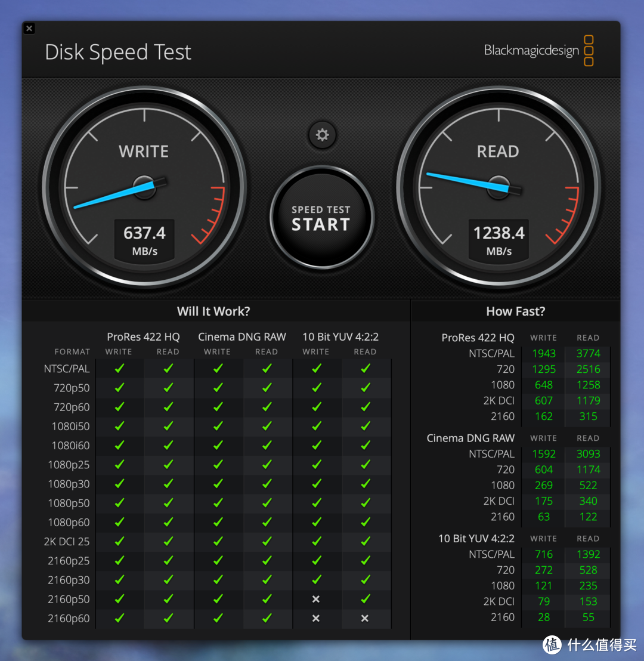Click the X mark for 2160p60 YUV read

(365, 618)
